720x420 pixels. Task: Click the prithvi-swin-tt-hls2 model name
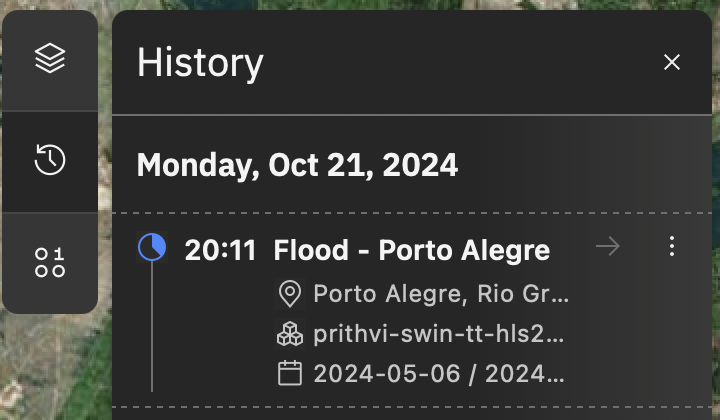click(440, 334)
